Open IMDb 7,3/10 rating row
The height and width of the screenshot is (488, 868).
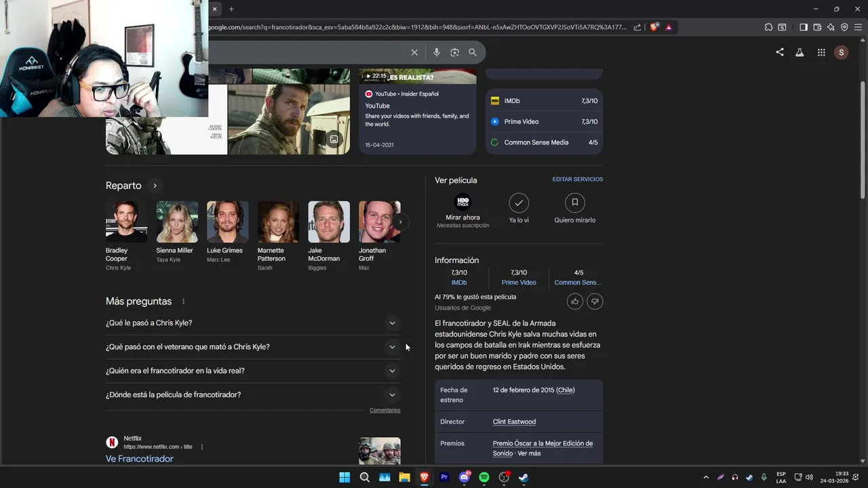point(544,101)
